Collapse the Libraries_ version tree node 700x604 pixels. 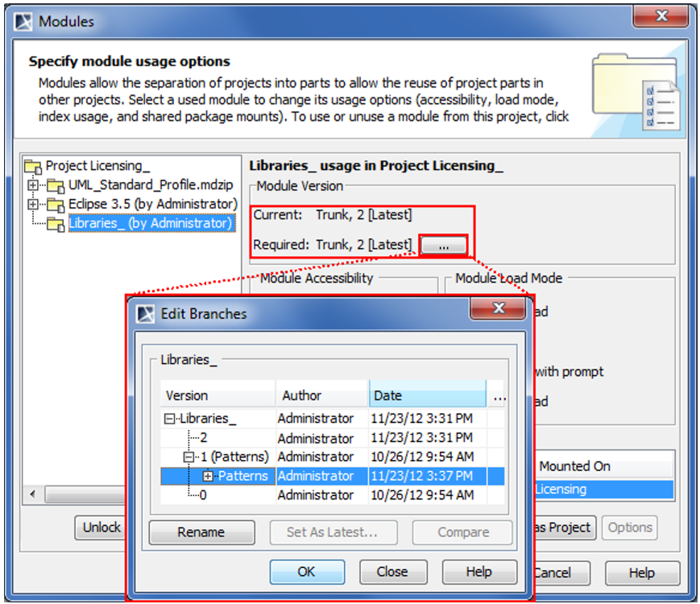pos(169,419)
